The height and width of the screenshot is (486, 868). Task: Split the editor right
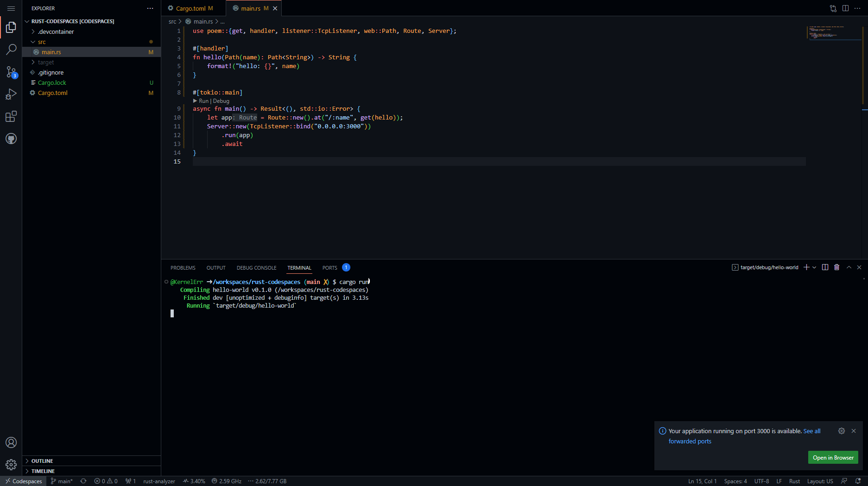coord(845,8)
